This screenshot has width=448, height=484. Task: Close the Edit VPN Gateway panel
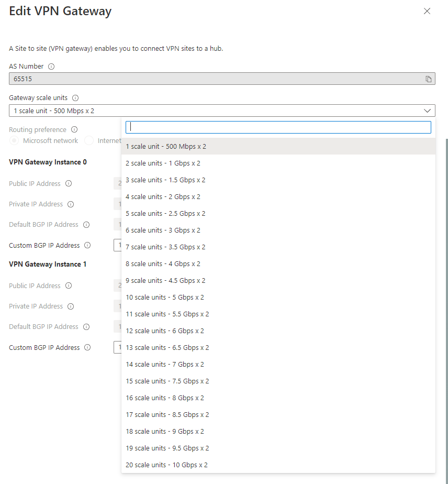(427, 11)
